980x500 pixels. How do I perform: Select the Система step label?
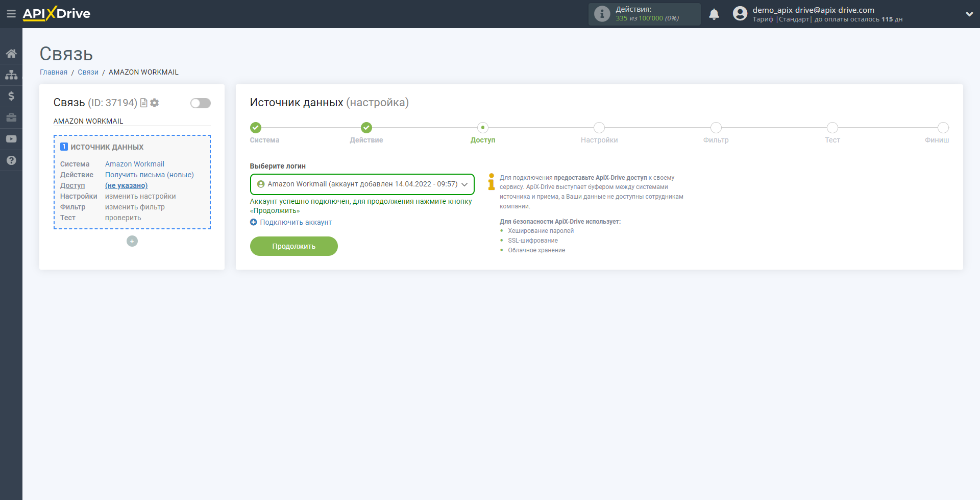264,140
